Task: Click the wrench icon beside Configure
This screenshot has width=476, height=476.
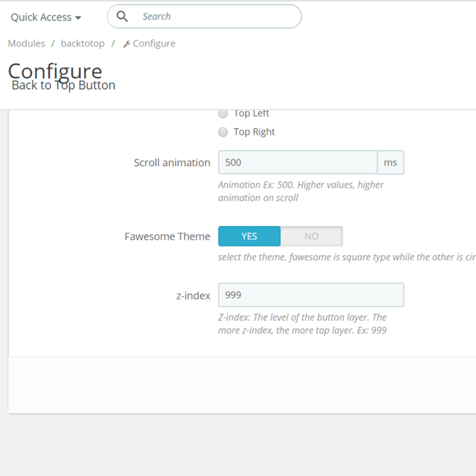Action: (126, 44)
